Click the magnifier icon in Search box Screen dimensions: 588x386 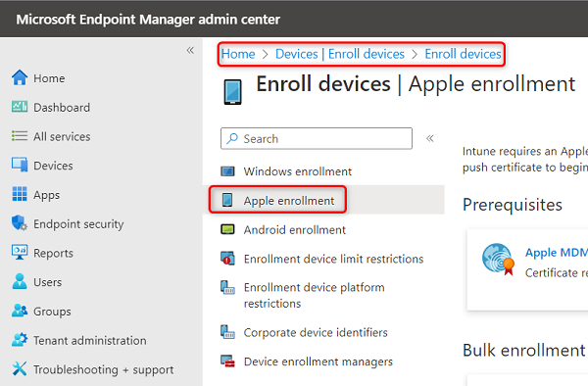(232, 138)
